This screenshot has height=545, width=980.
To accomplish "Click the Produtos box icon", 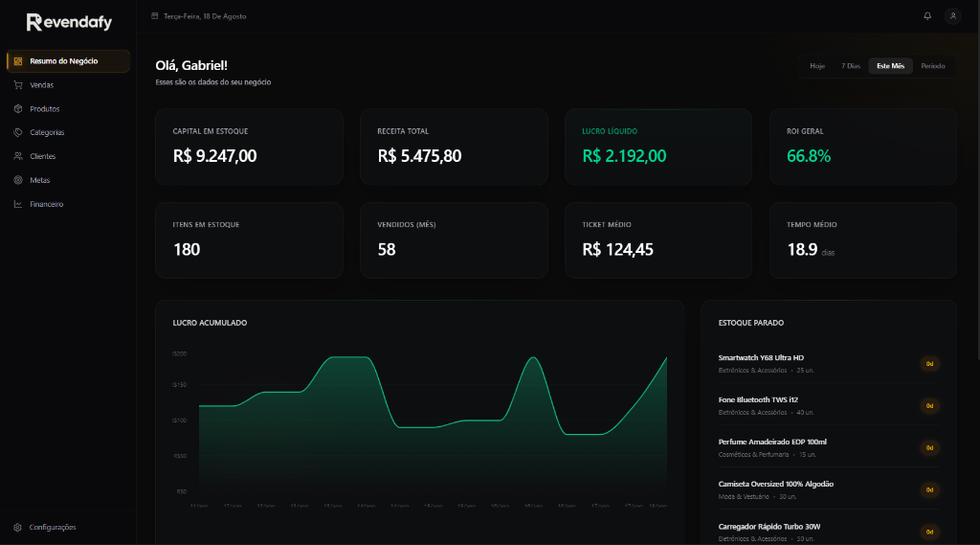I will tap(18, 109).
